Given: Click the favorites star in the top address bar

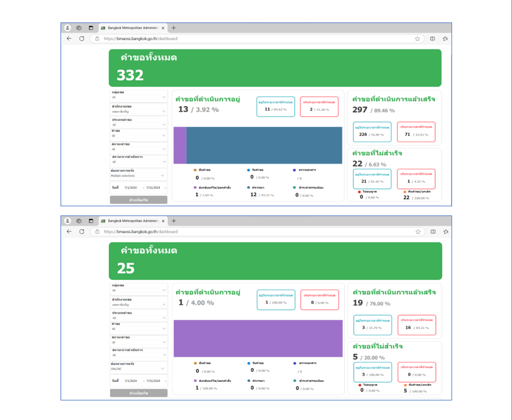Looking at the screenshot, I should [417, 39].
